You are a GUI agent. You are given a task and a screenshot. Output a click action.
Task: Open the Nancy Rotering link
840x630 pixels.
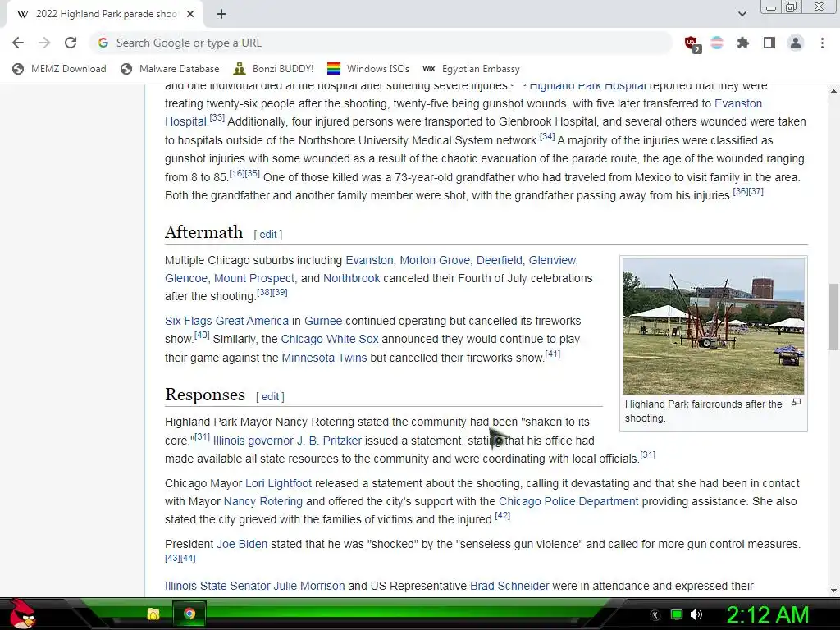coord(263,501)
